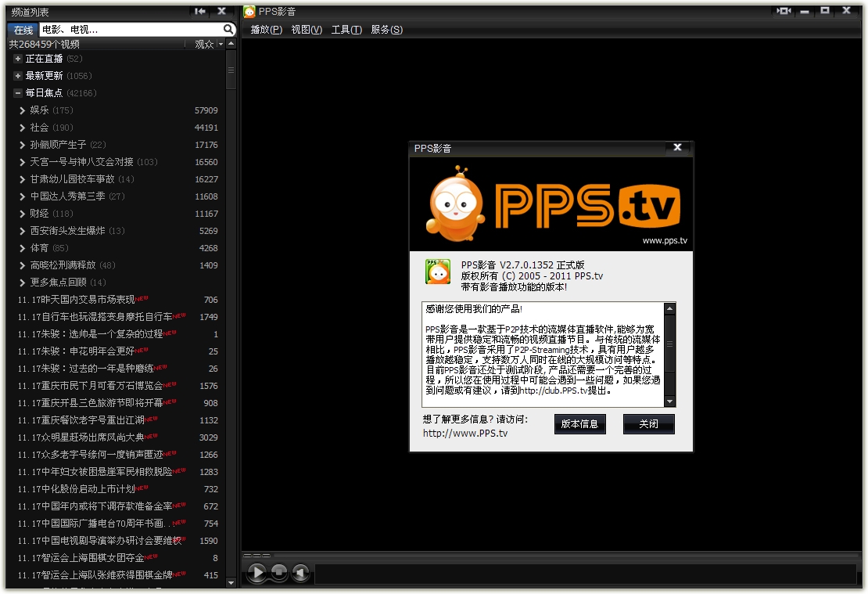
Task: Click the About text box scroll down arrow
Action: (x=669, y=401)
